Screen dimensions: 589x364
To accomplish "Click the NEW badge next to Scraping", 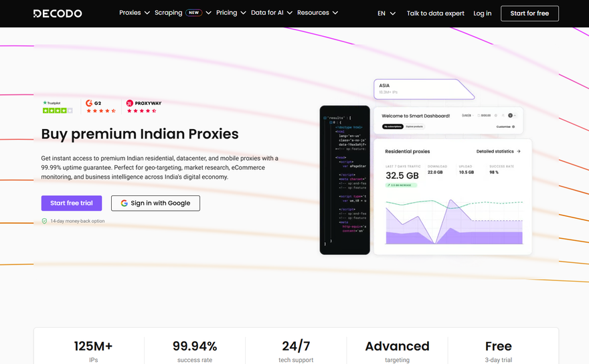I will coord(194,13).
